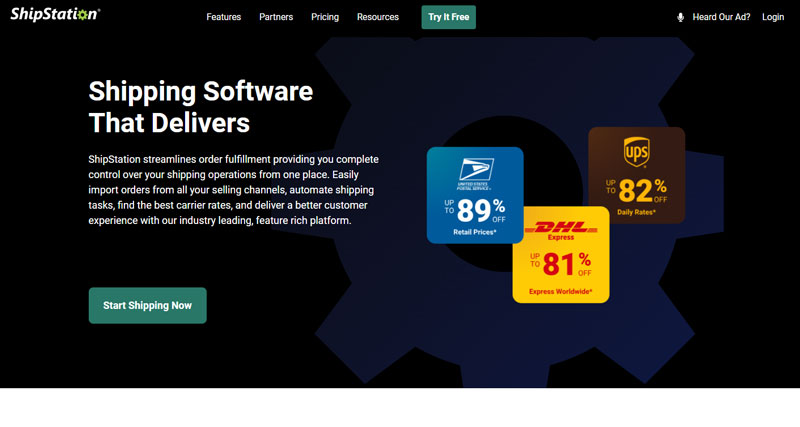Open the Resources menu

coord(378,17)
